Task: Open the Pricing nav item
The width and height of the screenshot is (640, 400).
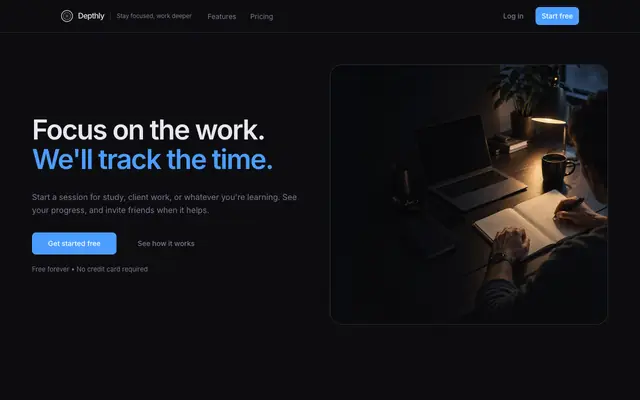Action: 262,16
